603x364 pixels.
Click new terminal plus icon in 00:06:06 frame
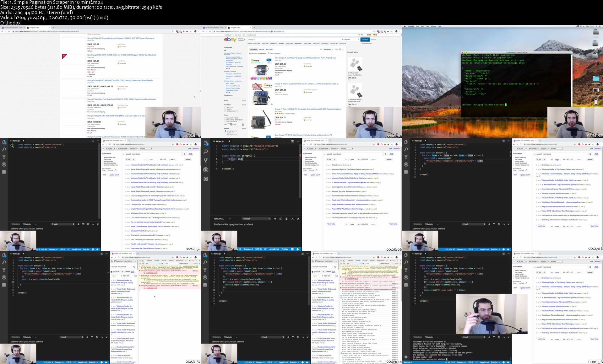(275, 219)
